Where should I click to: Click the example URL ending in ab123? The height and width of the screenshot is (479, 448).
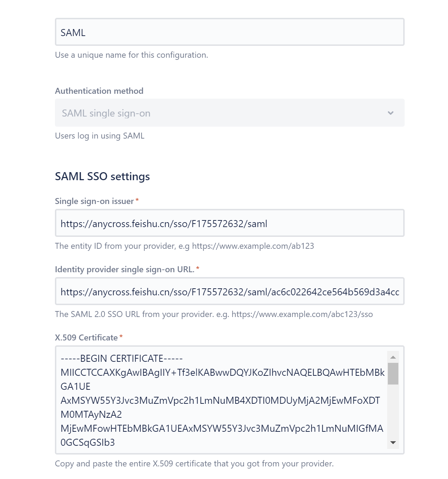click(253, 246)
